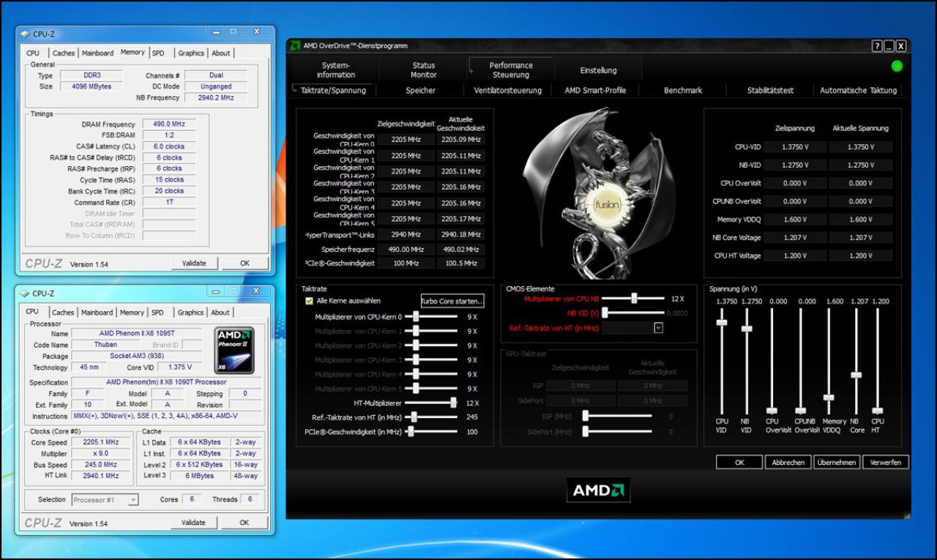The height and width of the screenshot is (560, 937).
Task: Click the Übernehmen button
Action: coord(837,463)
